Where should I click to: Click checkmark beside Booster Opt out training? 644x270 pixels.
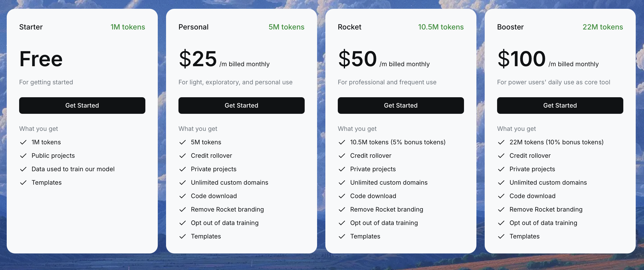tap(501, 223)
